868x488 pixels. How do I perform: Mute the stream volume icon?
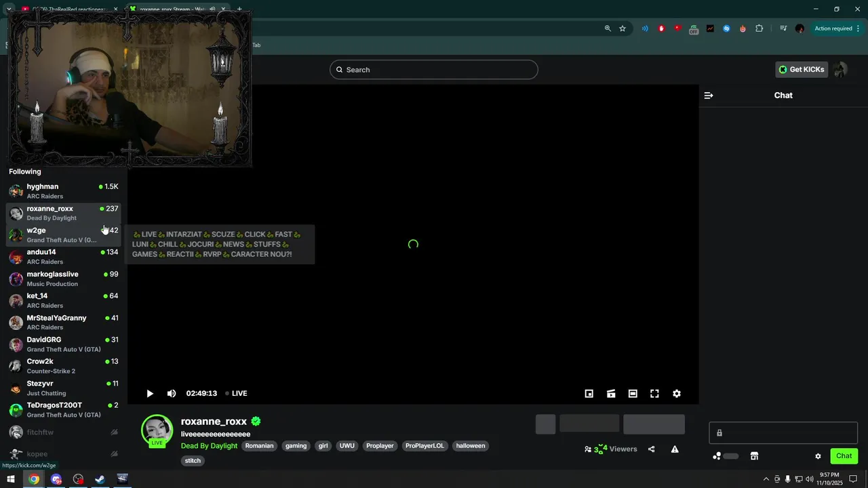pyautogui.click(x=172, y=393)
